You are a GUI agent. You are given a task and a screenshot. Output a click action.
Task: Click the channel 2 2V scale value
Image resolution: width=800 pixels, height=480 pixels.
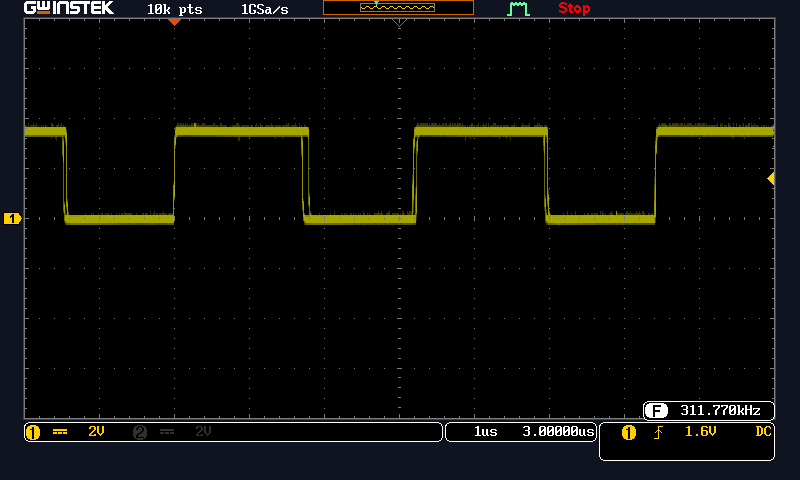(203, 432)
